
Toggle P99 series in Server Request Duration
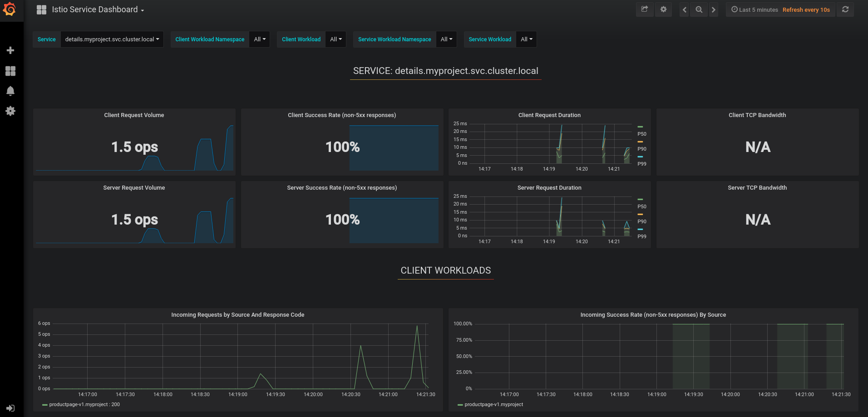[x=641, y=236]
